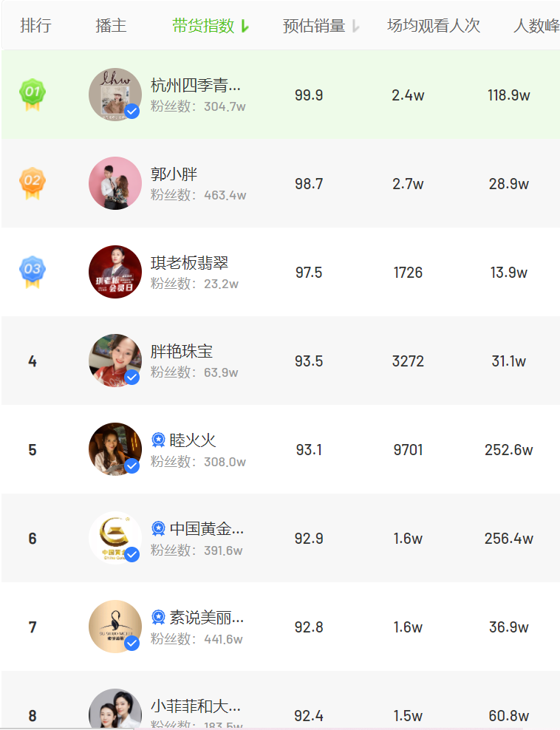Screen dimensions: 560x730
Task: Click the 中国黄金 gold logo avatar
Action: tap(115, 538)
